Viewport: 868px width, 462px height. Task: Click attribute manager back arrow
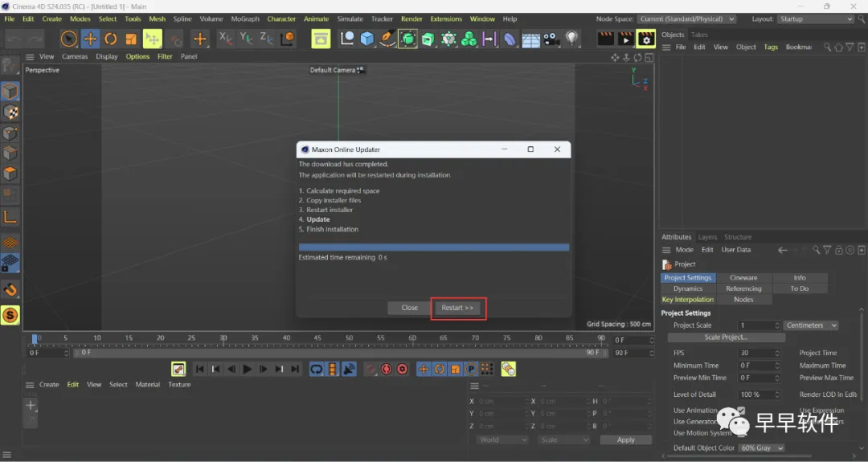point(782,250)
